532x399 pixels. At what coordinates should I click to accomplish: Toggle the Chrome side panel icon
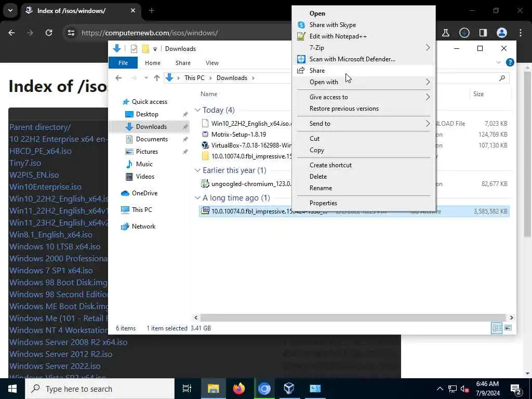[x=483, y=33]
